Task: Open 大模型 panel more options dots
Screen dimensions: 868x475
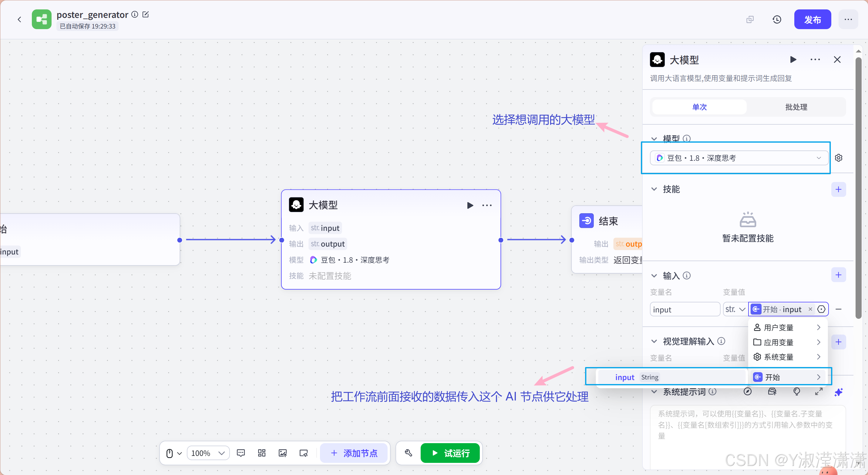Action: (x=815, y=60)
